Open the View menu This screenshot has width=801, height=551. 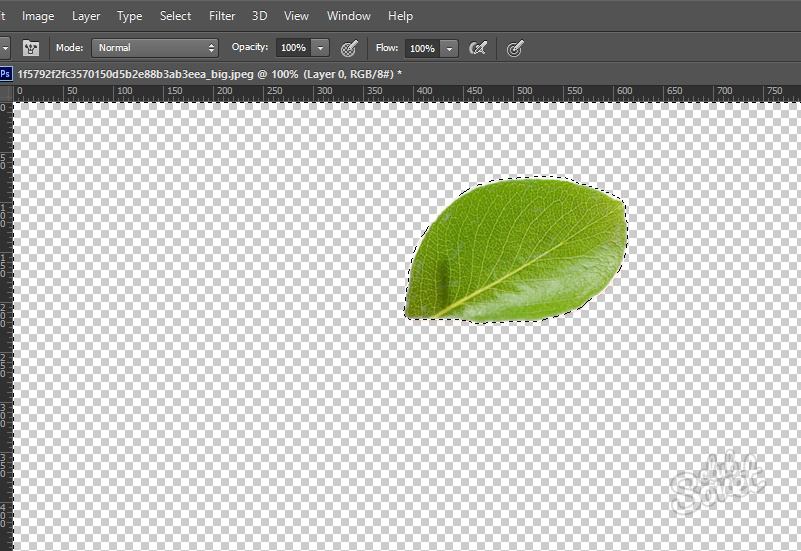(x=296, y=16)
